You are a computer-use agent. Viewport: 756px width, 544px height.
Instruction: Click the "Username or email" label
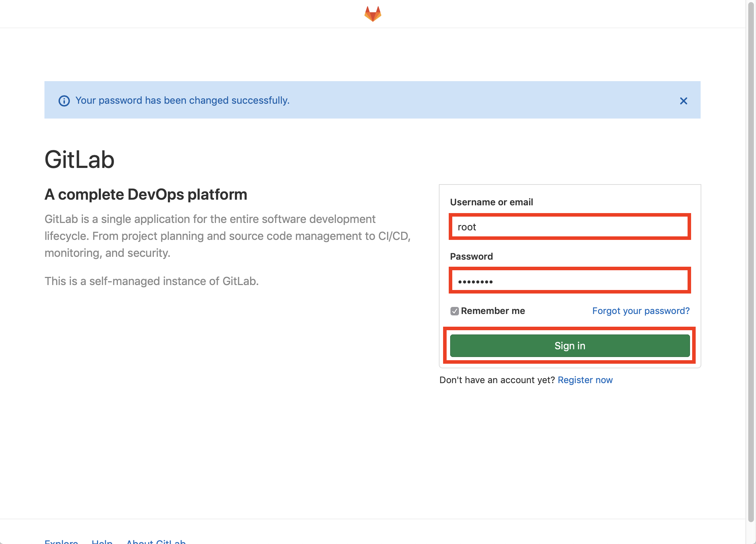(491, 202)
